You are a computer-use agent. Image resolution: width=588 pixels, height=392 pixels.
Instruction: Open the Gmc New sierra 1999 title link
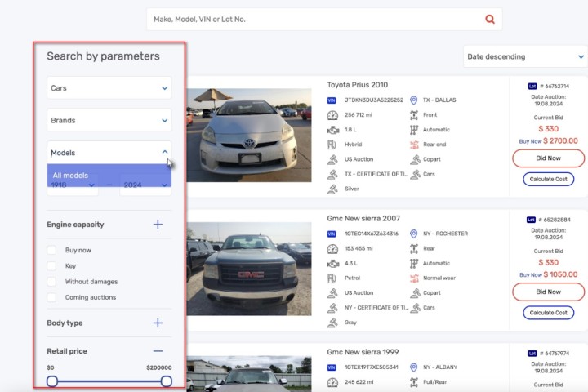pyautogui.click(x=363, y=352)
